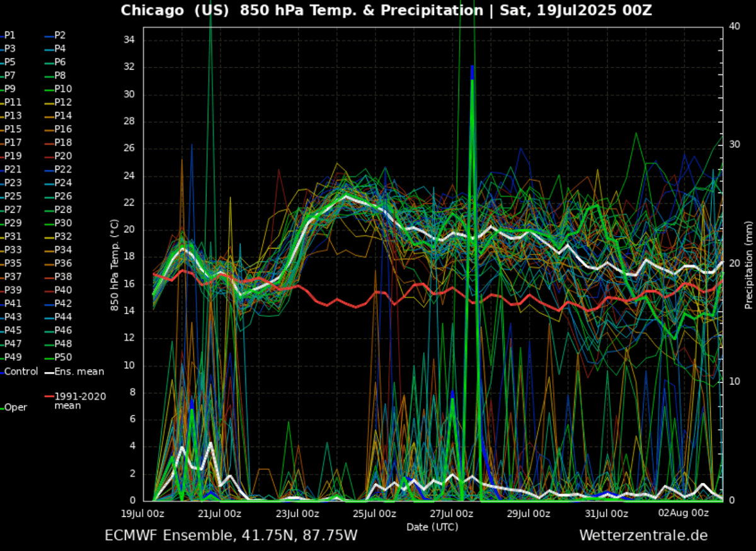Select the 27Jul 00z date tick
This screenshot has width=756, height=551.
(452, 513)
